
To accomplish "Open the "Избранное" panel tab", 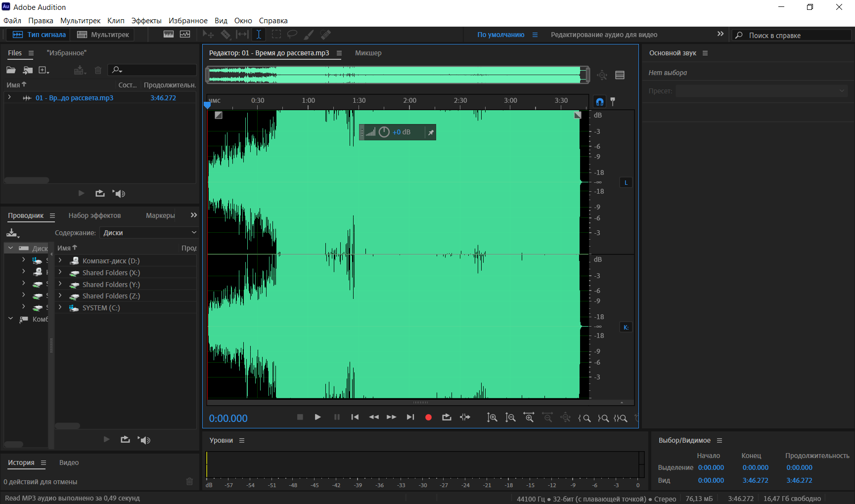I will coord(67,53).
